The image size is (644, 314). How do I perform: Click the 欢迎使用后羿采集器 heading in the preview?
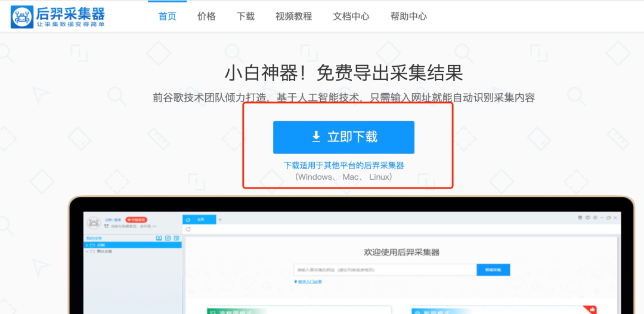(402, 252)
